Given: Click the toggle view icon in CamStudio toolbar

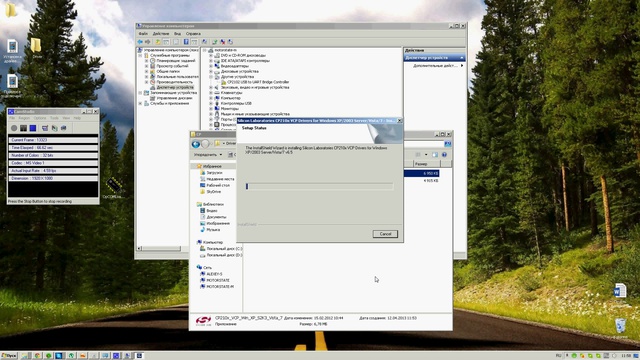Looking at the screenshot, I should click(45, 128).
